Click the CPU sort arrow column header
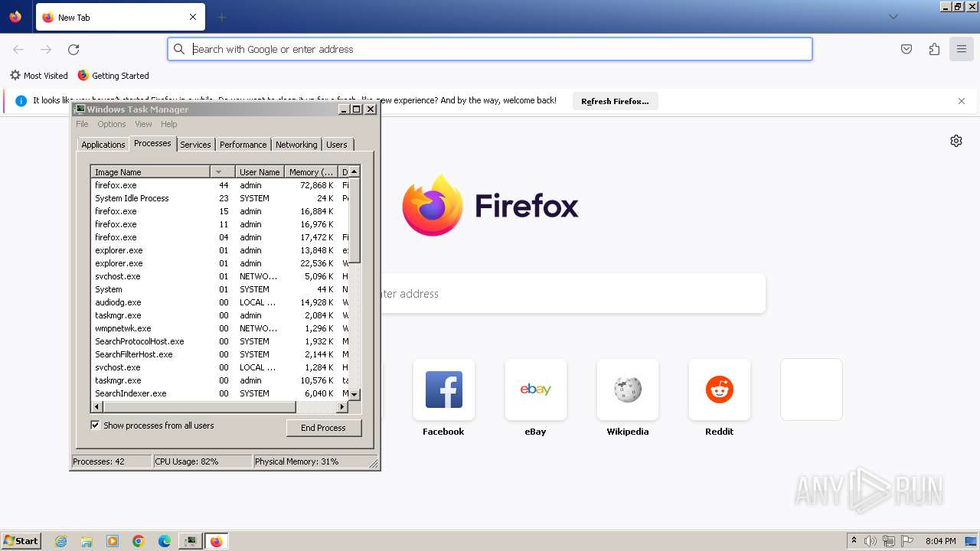 click(222, 172)
